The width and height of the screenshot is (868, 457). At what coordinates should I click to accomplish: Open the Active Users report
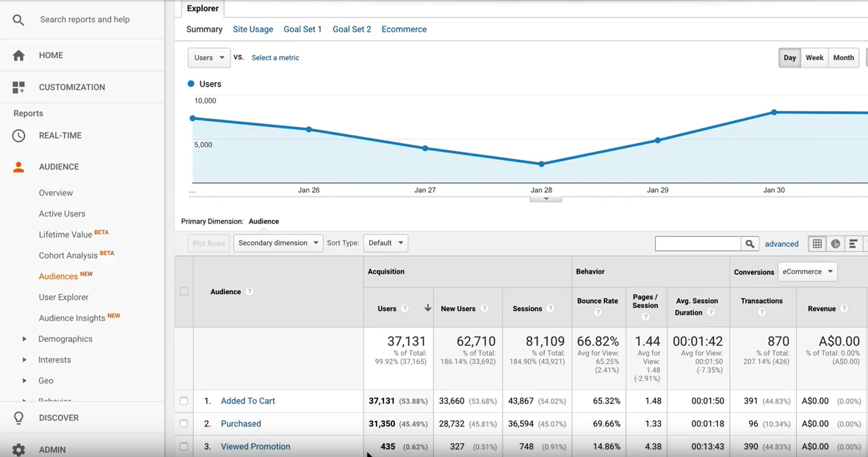62,214
